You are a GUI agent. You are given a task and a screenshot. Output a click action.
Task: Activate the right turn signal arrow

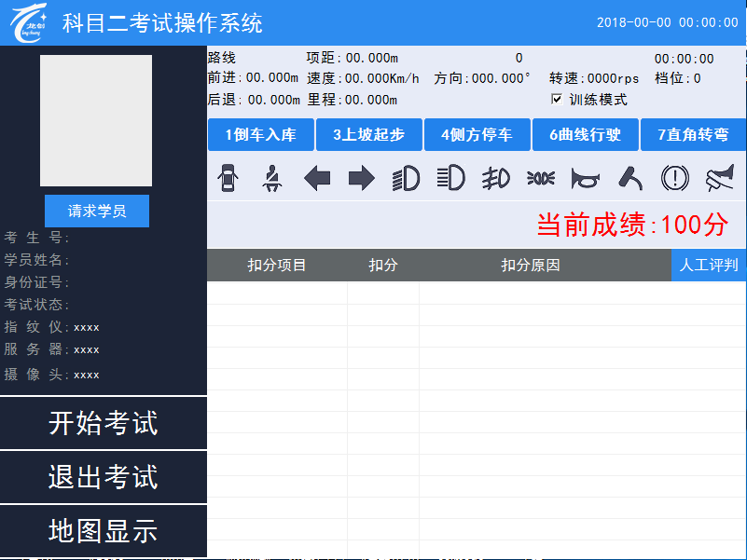pos(361,178)
